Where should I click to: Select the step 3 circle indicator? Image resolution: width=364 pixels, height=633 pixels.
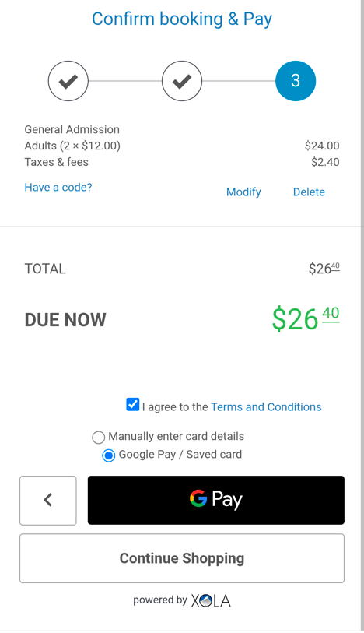(x=296, y=81)
